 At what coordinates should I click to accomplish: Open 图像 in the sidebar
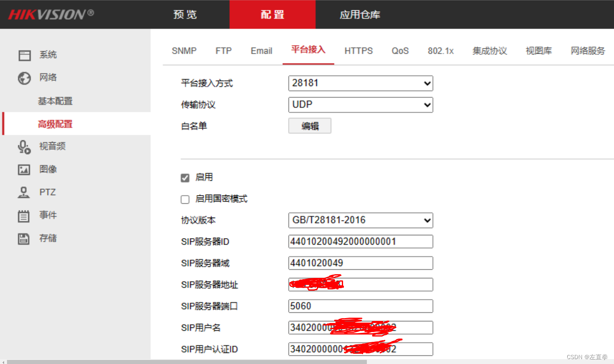(48, 169)
